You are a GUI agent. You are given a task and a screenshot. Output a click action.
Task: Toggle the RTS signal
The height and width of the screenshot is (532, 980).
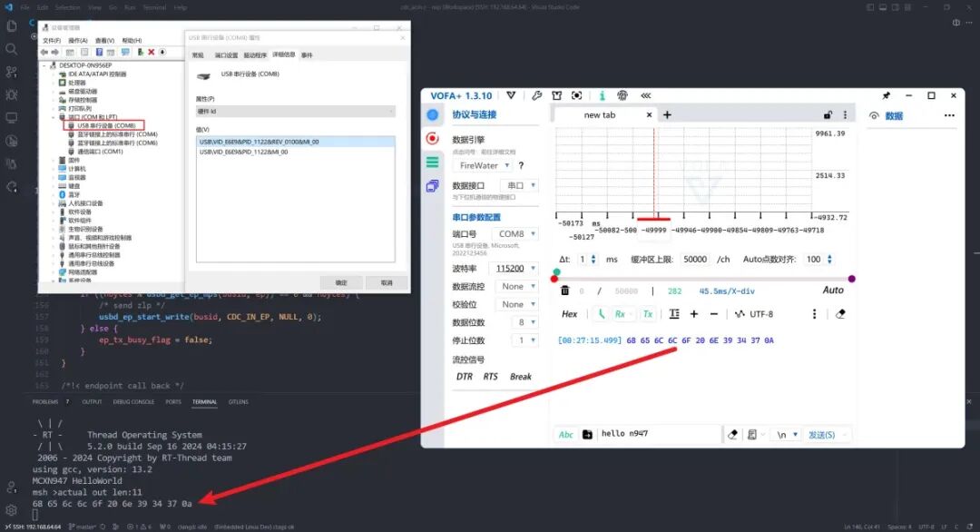tap(491, 377)
